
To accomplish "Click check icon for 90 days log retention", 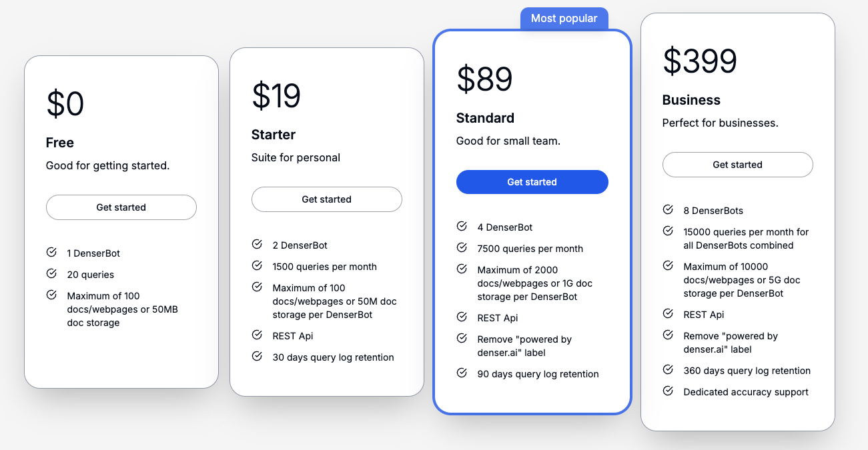I will (x=462, y=373).
